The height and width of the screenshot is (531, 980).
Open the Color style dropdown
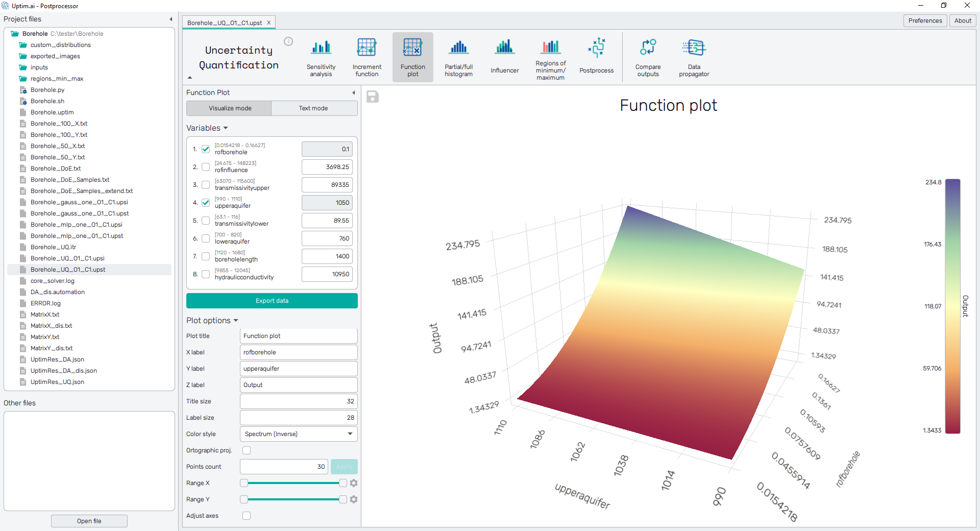click(x=299, y=434)
